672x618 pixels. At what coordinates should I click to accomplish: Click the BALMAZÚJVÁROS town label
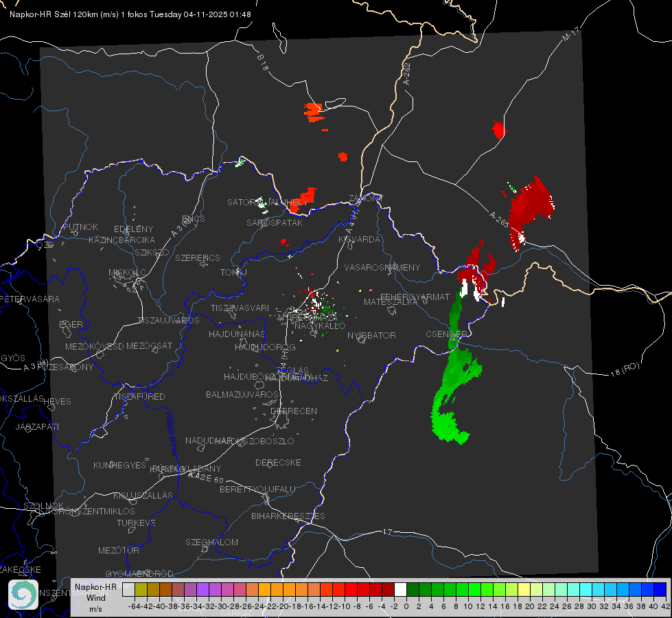[242, 394]
